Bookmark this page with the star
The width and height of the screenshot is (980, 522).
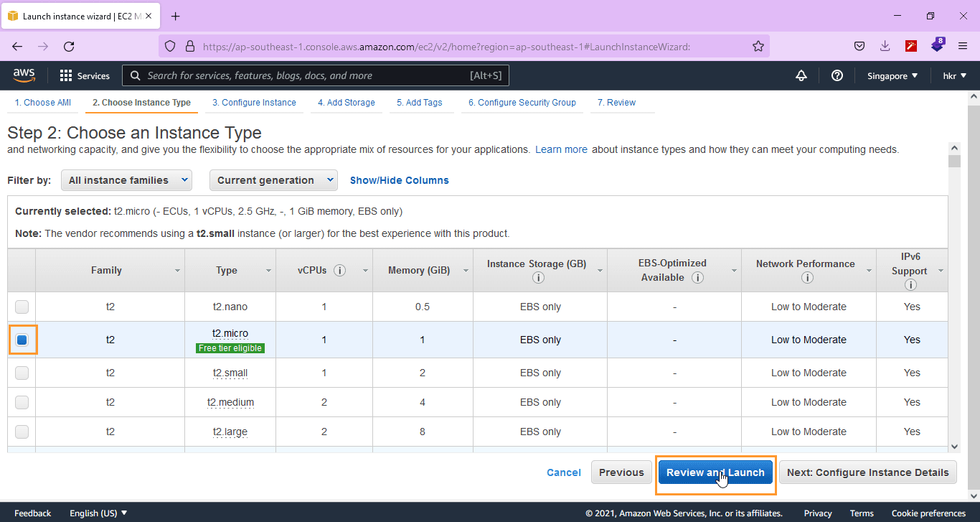coord(758,46)
